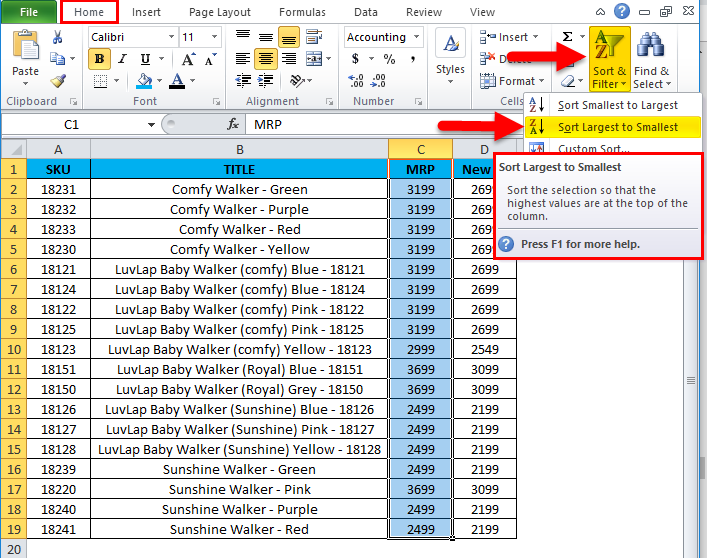Set Middle Align vertical alignment
The width and height of the screenshot is (707, 558).
pos(266,37)
